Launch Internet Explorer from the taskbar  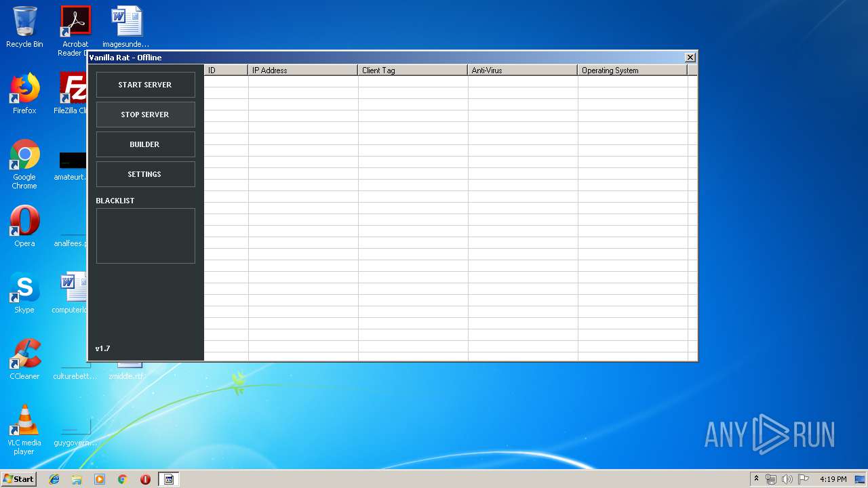(x=54, y=479)
